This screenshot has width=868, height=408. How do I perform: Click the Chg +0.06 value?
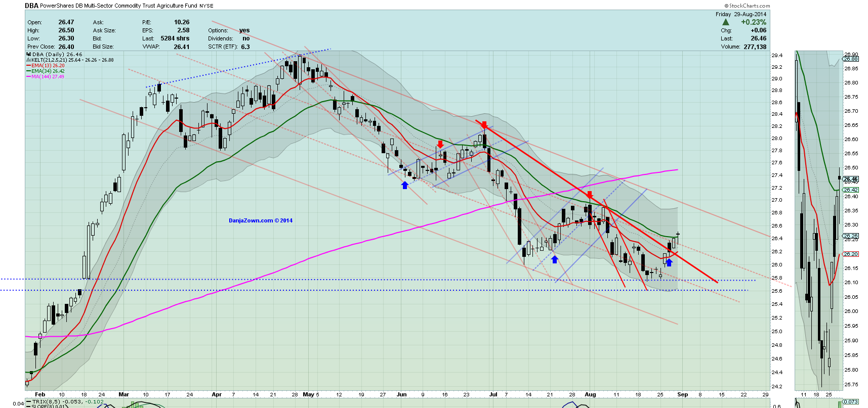758,30
